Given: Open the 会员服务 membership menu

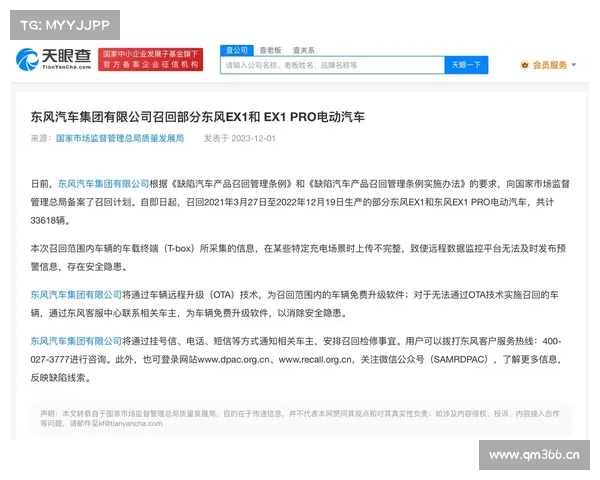Looking at the screenshot, I should tap(549, 65).
